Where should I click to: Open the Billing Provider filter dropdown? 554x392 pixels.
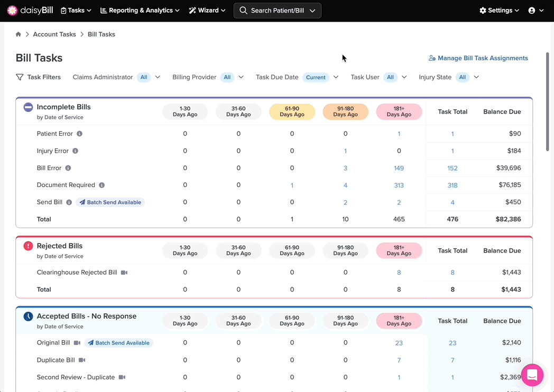(x=241, y=77)
